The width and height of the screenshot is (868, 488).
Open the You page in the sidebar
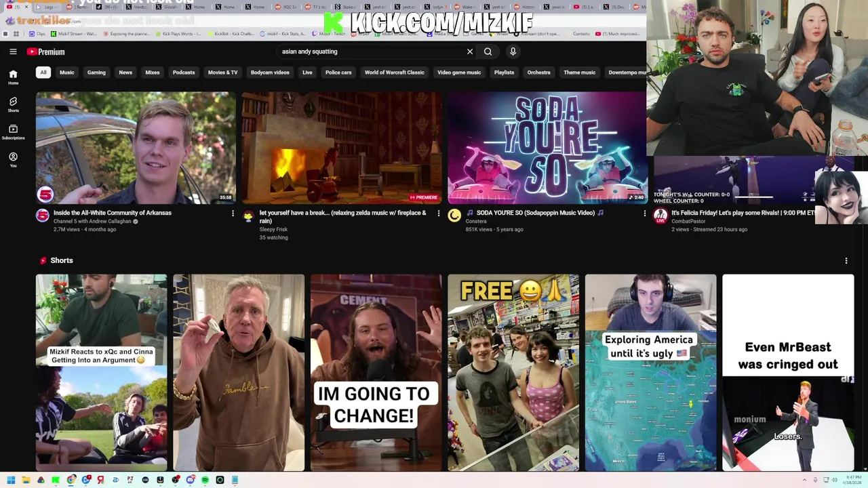click(13, 160)
